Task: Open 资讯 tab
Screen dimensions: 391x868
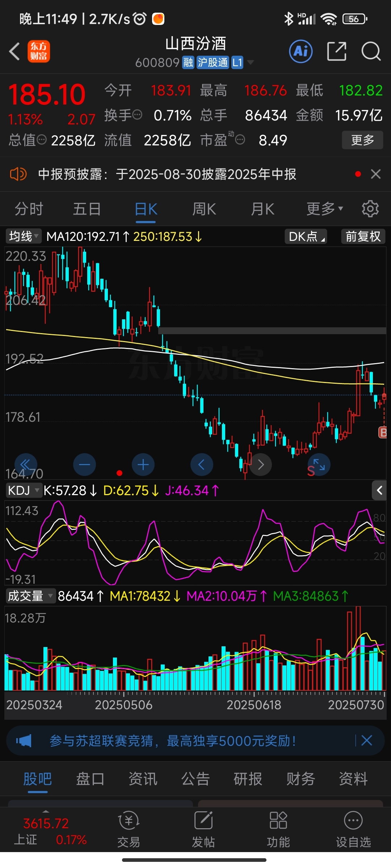Action: point(143,779)
